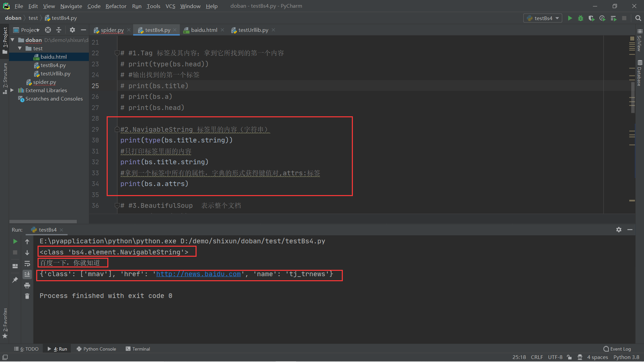The image size is (644, 362).
Task: Toggle scroll to end in the Run console
Action: pyautogui.click(x=27, y=274)
